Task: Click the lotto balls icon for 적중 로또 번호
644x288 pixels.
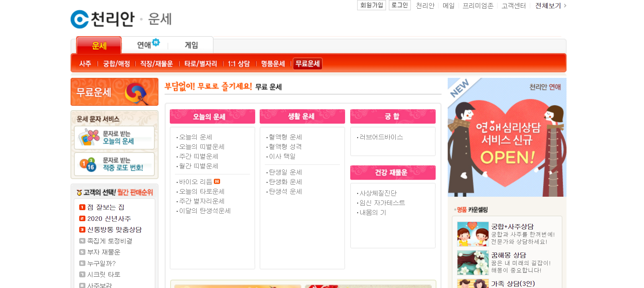Action: point(88,164)
